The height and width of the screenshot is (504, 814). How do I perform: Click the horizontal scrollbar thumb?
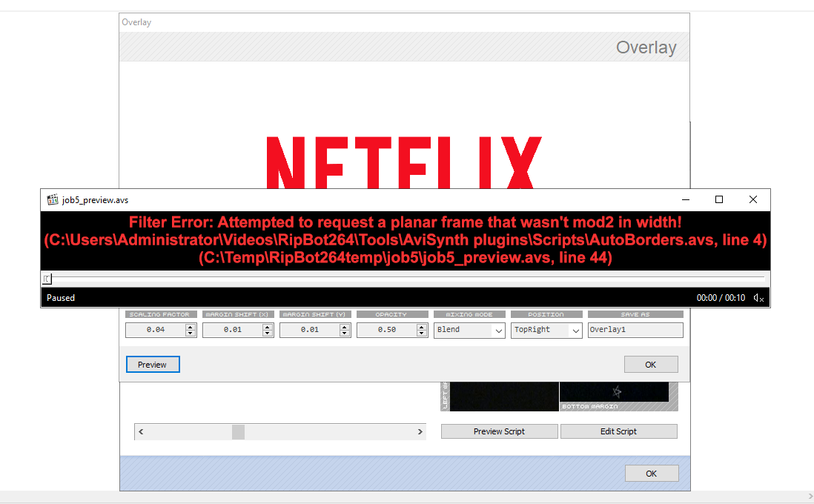tap(238, 432)
